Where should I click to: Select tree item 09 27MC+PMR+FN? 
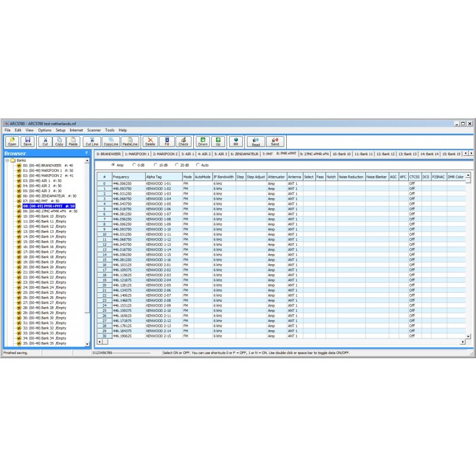pos(50,211)
